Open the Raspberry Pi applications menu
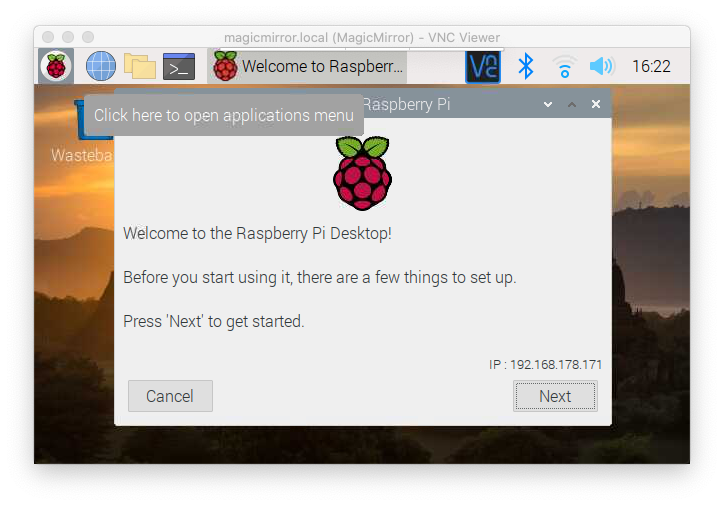Viewport: 724px width, 506px height. coord(56,66)
